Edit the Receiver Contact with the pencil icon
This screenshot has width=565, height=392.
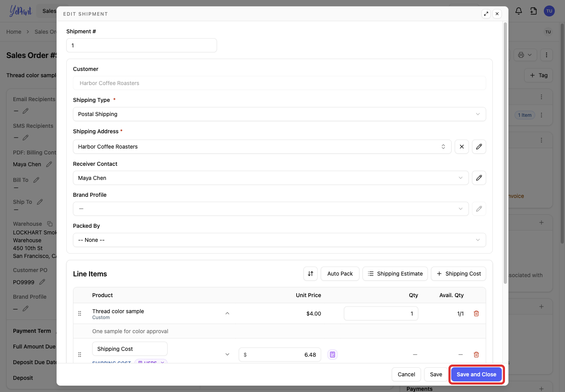tap(479, 178)
